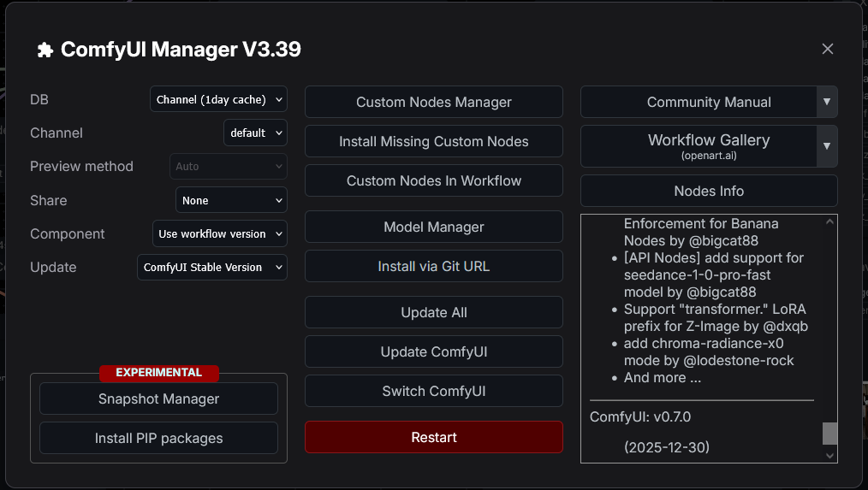Open Workflow Gallery (openart.ai)

[x=699, y=146]
